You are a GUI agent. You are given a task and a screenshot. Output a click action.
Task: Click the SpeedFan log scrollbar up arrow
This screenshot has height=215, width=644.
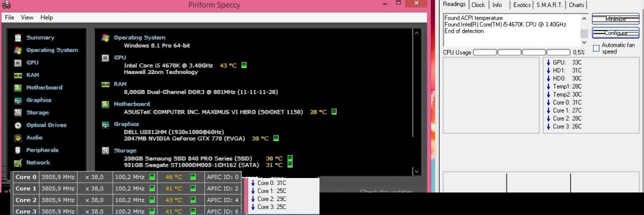click(584, 19)
